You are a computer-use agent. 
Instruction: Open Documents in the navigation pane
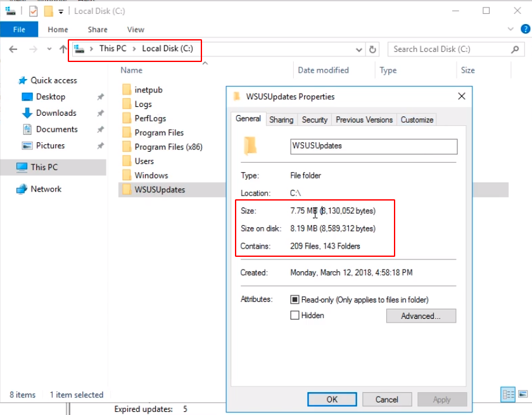56,129
